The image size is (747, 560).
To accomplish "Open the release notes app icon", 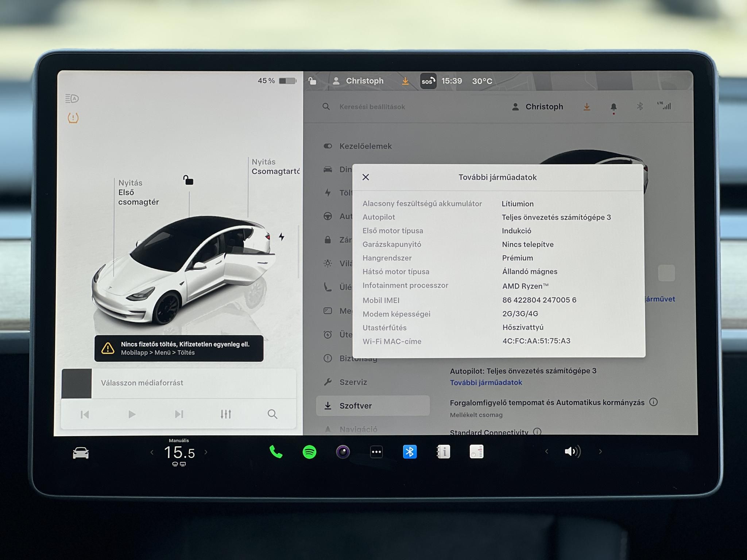I will pos(476,452).
